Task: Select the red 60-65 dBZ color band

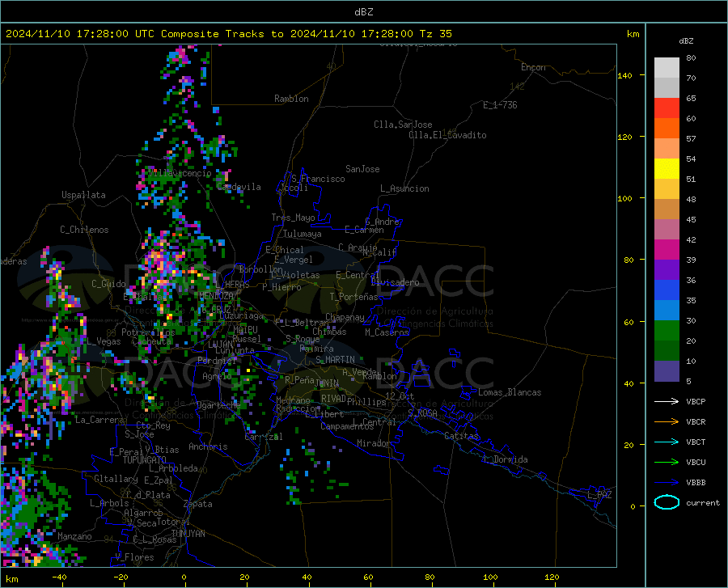Action: tap(667, 108)
